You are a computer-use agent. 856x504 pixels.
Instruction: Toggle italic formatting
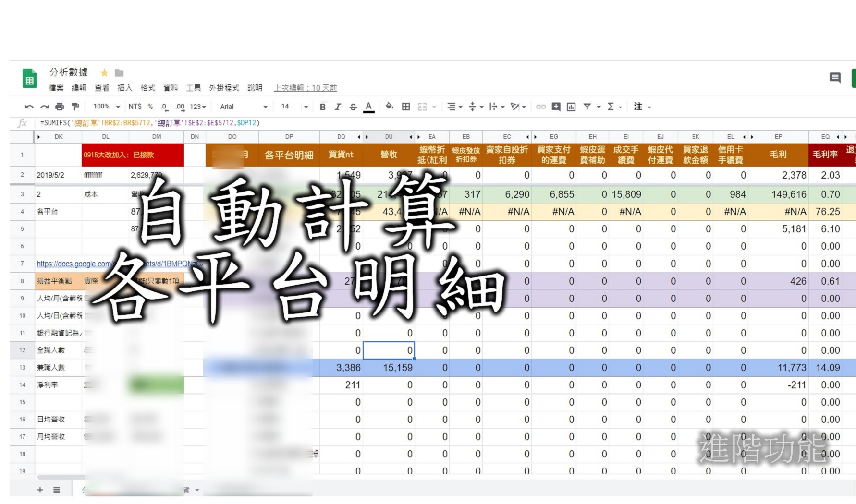point(338,107)
